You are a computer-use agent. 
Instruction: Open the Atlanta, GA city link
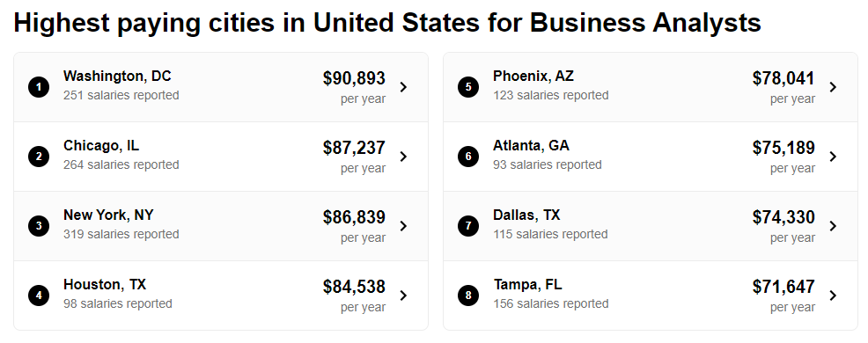tap(531, 146)
